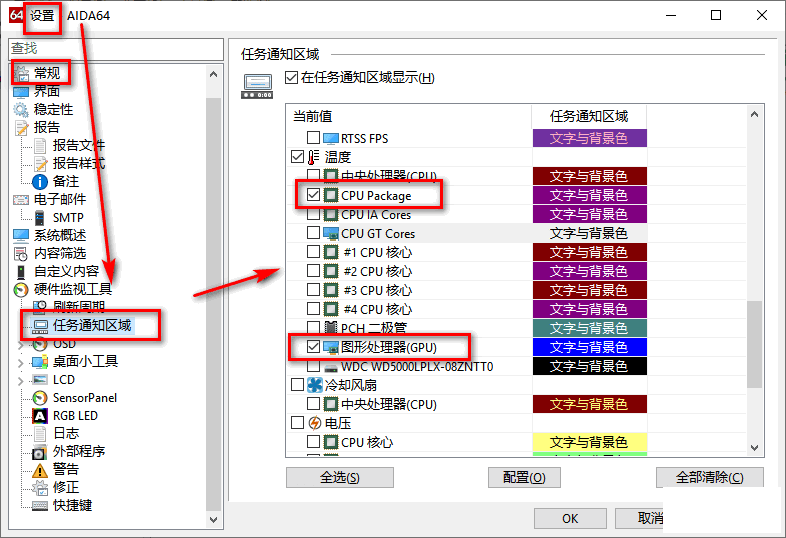Click the 自定义内容 icon
This screenshot has height=538, width=786.
21,272
